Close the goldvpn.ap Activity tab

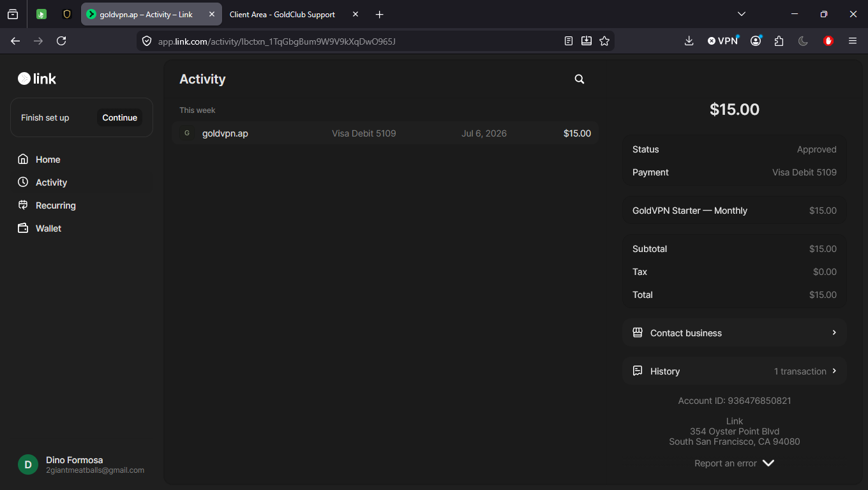click(212, 14)
